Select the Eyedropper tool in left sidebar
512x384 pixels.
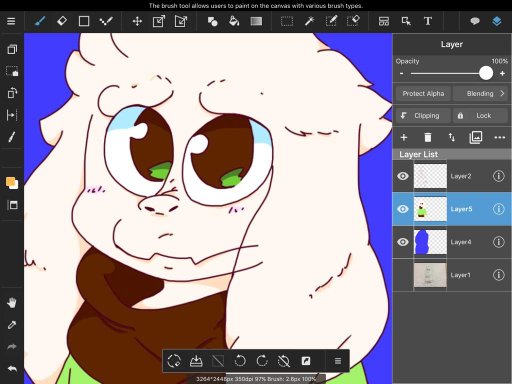coord(12,325)
